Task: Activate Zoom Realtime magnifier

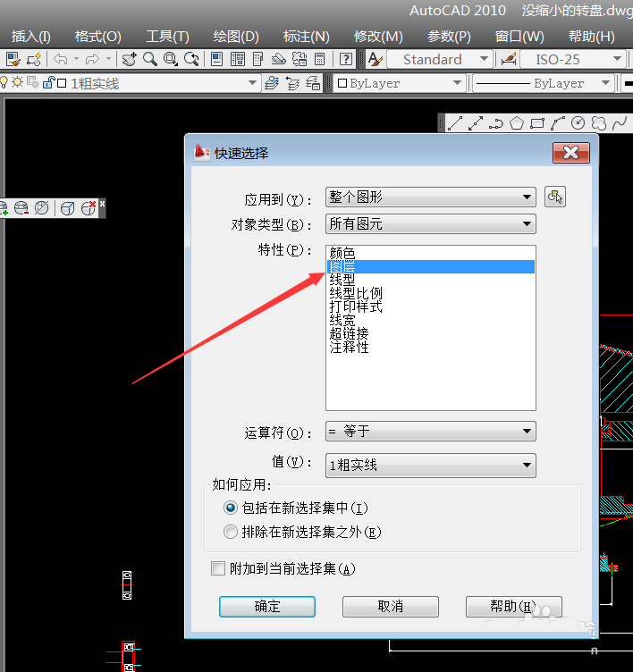Action: 149,59
